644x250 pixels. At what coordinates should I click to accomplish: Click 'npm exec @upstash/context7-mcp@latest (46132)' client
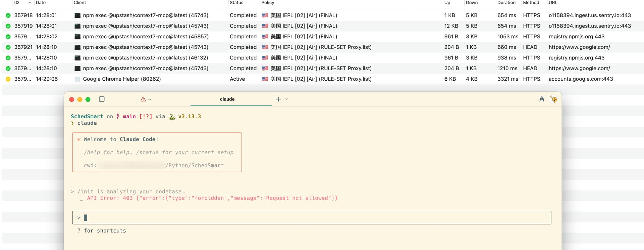pyautogui.click(x=145, y=58)
